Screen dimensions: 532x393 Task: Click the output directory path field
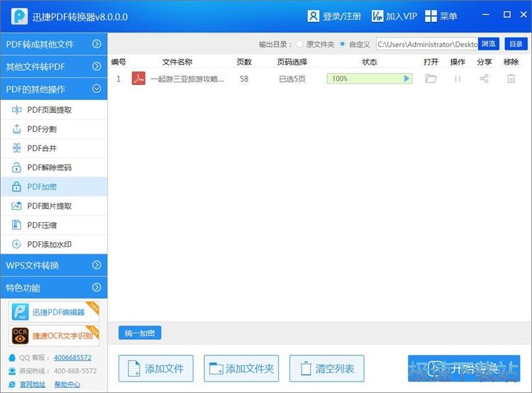coord(427,44)
